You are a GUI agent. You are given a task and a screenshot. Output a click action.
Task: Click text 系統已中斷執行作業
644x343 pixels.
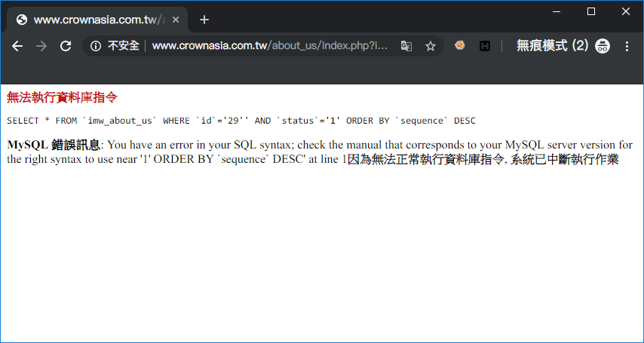[564, 159]
